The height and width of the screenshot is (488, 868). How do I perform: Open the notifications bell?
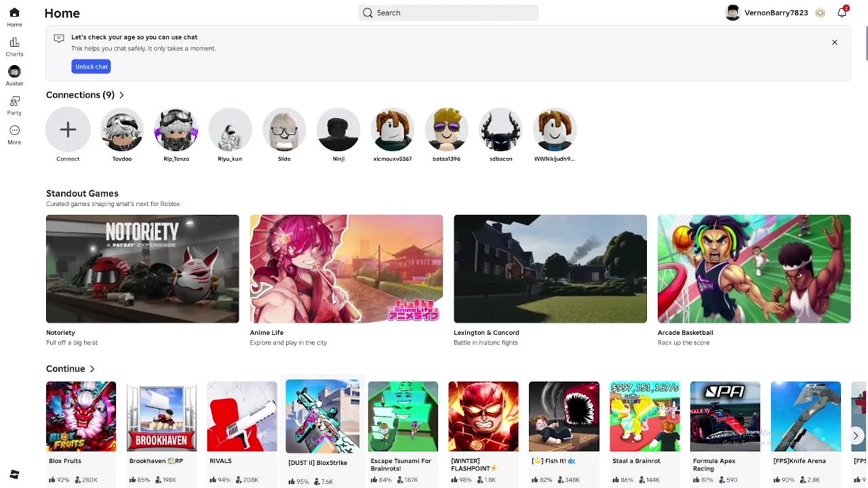point(842,13)
